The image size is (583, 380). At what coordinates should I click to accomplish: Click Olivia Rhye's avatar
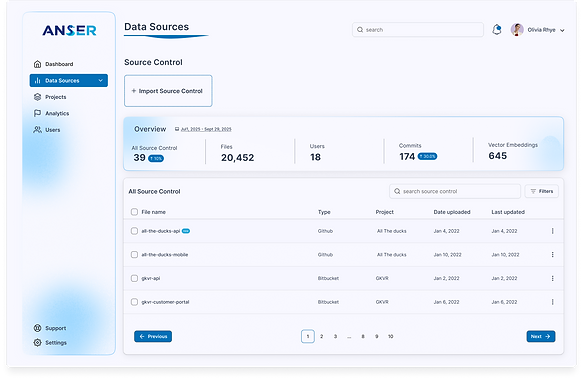517,29
